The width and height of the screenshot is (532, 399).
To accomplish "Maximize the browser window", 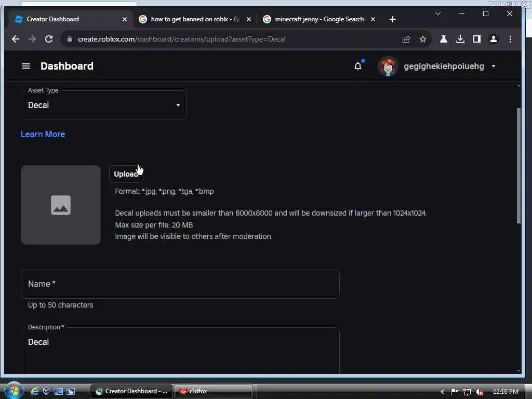I will click(486, 14).
